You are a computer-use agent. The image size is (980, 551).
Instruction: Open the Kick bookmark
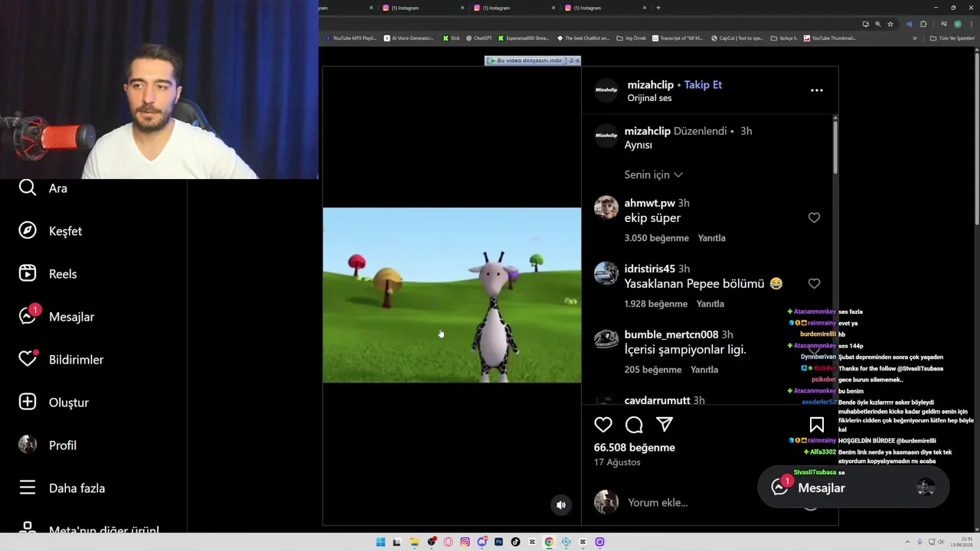point(451,37)
